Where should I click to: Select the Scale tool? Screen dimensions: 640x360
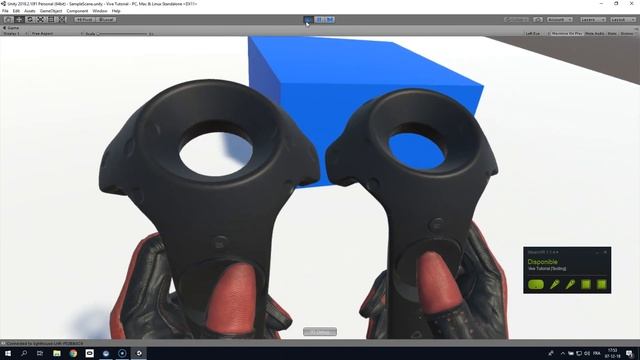[40, 20]
